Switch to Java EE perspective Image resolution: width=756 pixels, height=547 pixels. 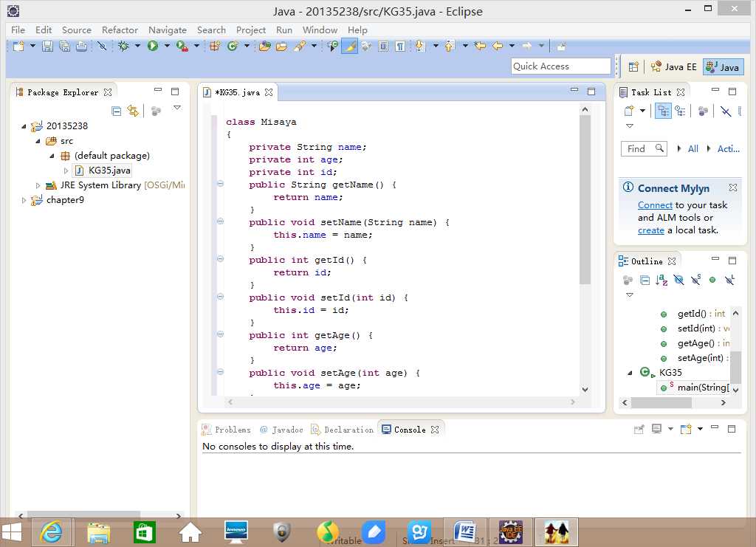click(x=673, y=67)
